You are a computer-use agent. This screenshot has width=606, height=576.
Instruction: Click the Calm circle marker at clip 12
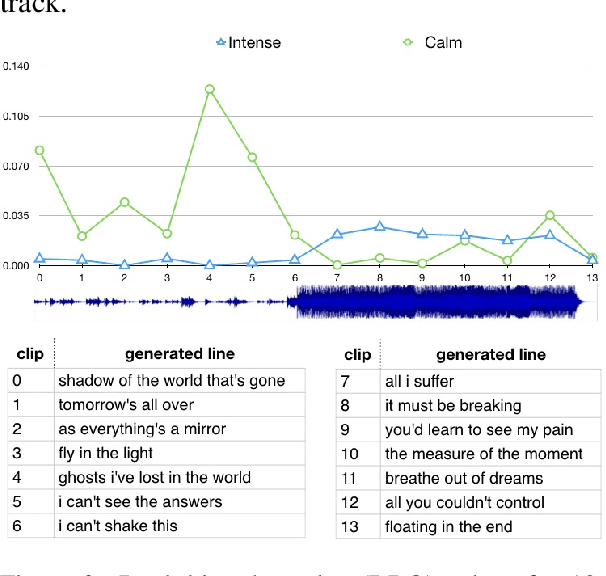tap(550, 215)
